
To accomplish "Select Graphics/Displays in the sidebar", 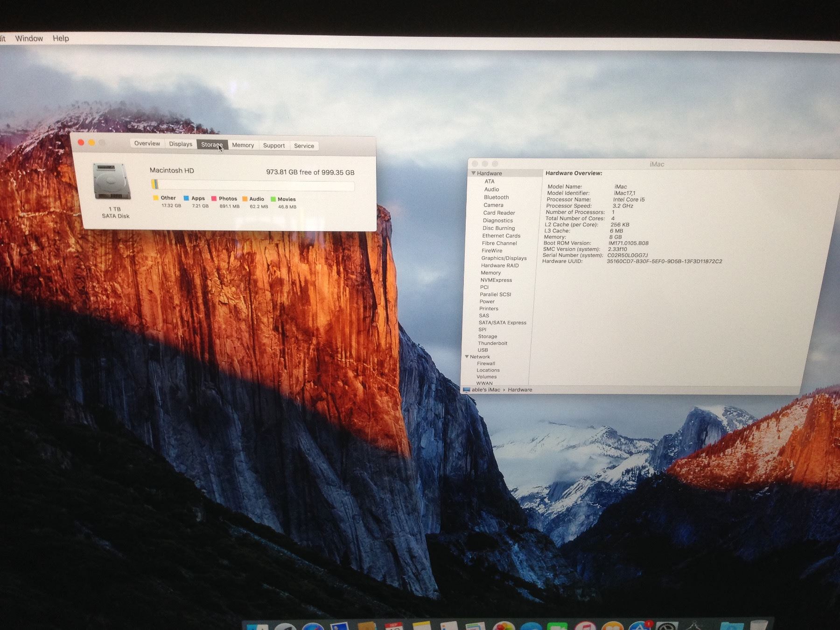I will (x=504, y=258).
